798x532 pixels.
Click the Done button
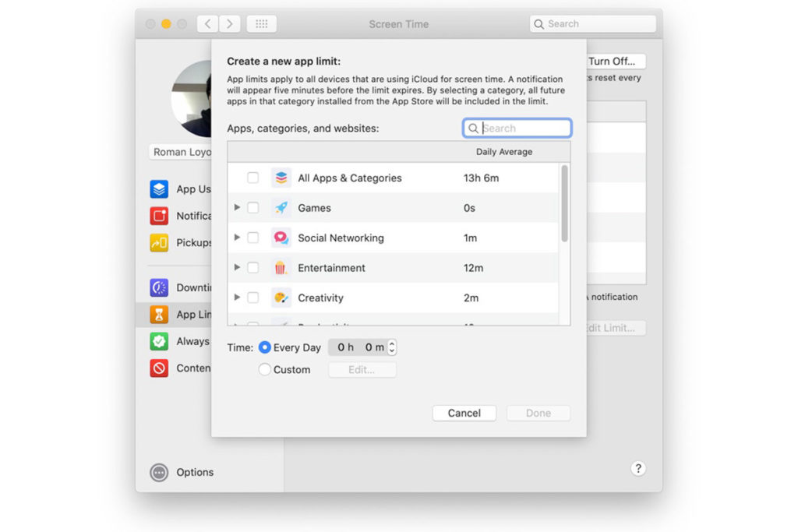coord(538,413)
